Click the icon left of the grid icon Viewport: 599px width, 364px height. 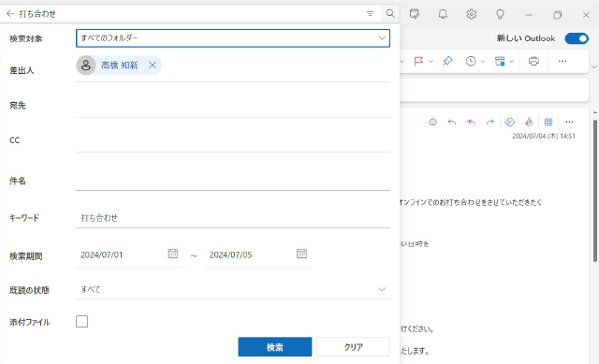(529, 122)
